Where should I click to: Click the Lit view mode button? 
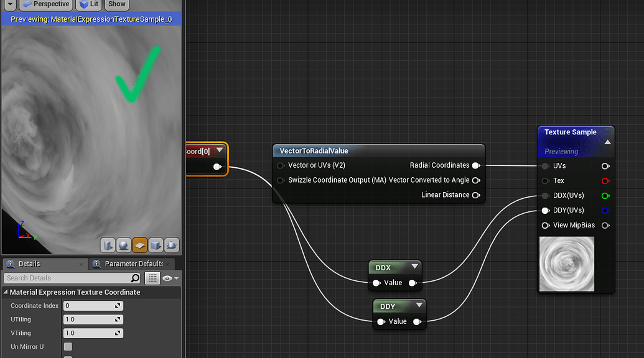coord(89,4)
